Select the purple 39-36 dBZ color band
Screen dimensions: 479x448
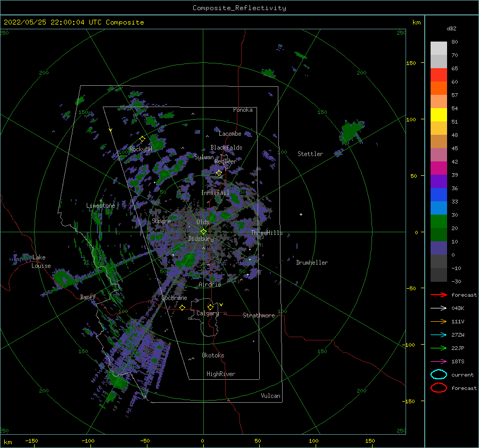click(x=439, y=182)
